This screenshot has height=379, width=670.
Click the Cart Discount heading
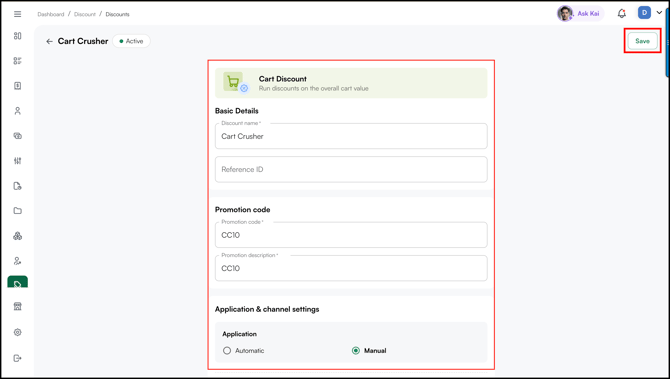coord(282,79)
